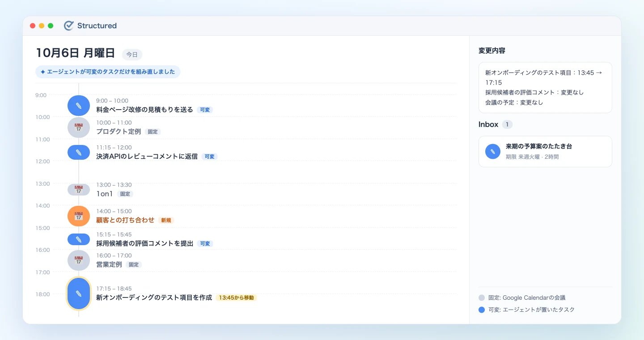Click 可変 tag on 採用候補者の評価コメントを提出
644x340 pixels.
[x=205, y=244]
